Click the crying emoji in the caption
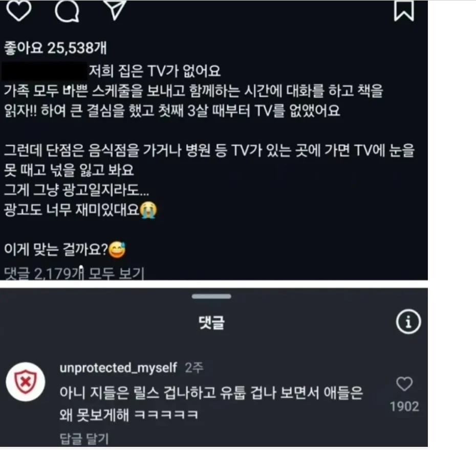Image resolution: width=476 pixels, height=453 pixels. click(x=148, y=210)
